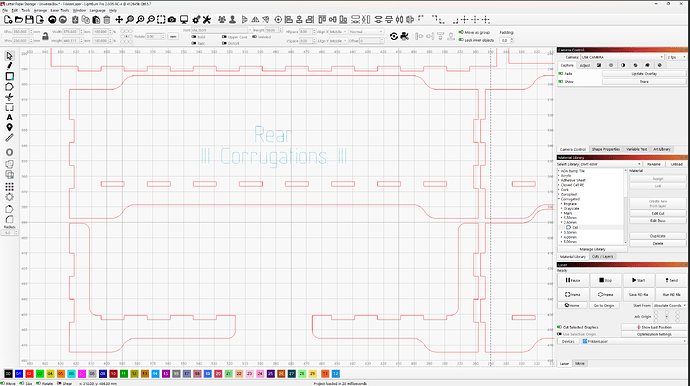Open a project with the folder icon
Viewport: 690px width, 386px height.
click(x=18, y=20)
